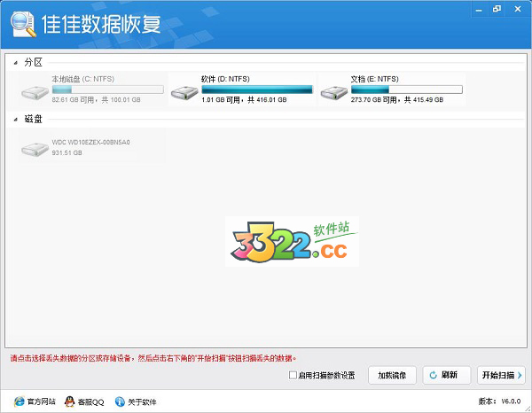Click text 82.61 GB 可用, 共 100.01 GB
Viewport: 532px width, 413px height.
[x=96, y=99]
